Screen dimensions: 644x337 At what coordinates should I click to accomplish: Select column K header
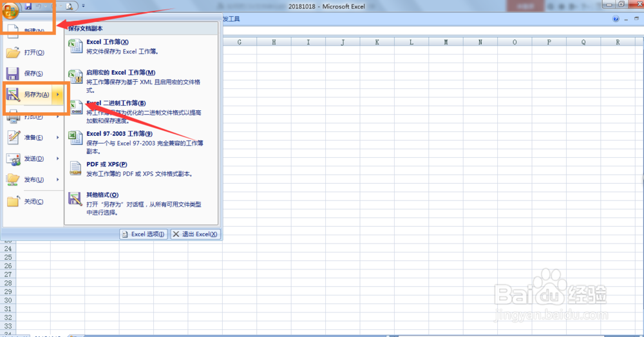coord(377,42)
